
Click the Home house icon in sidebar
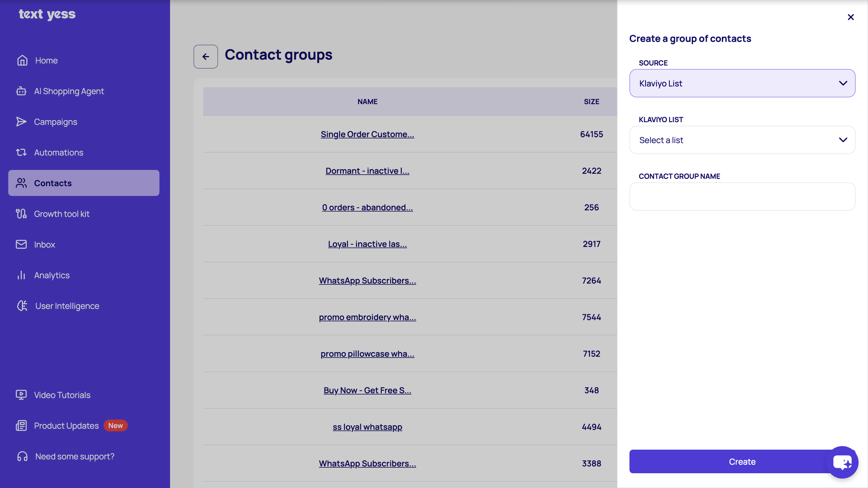coord(22,60)
